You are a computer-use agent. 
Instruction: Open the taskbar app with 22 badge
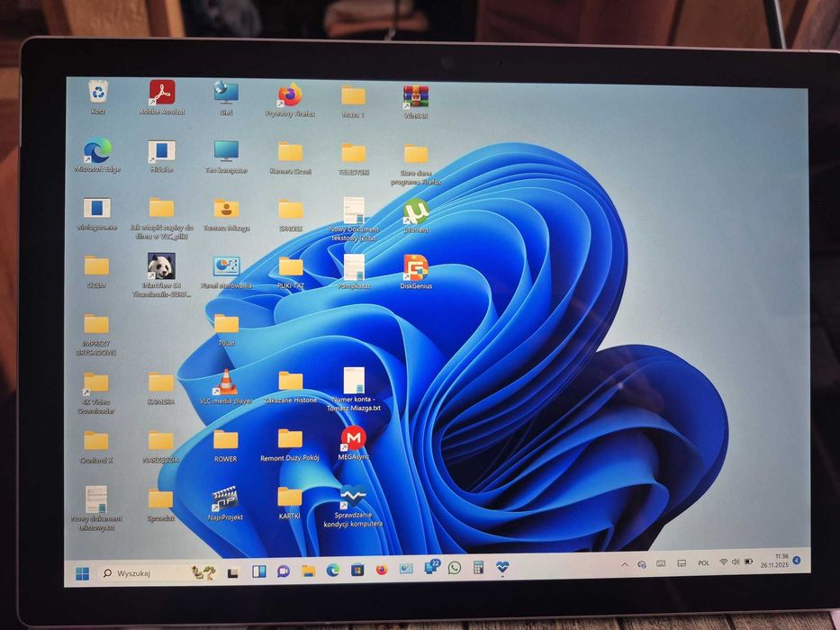(431, 567)
